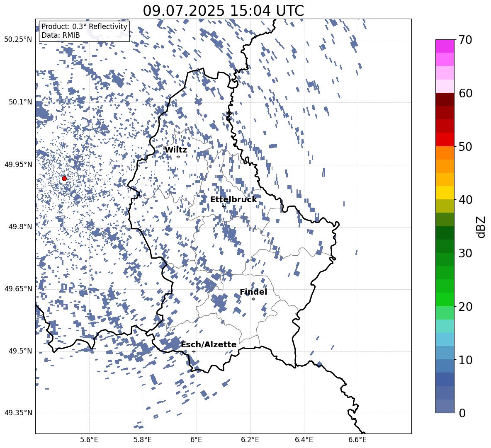Pick the magenta top colorbar segment

445,46
